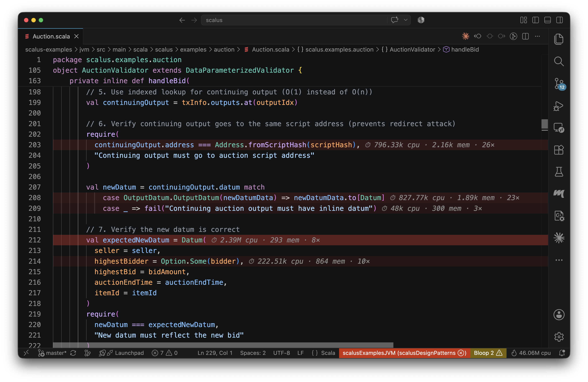This screenshot has height=382, width=588.
Task: Click AuctionValidator breadcrumb segment
Action: 408,49
